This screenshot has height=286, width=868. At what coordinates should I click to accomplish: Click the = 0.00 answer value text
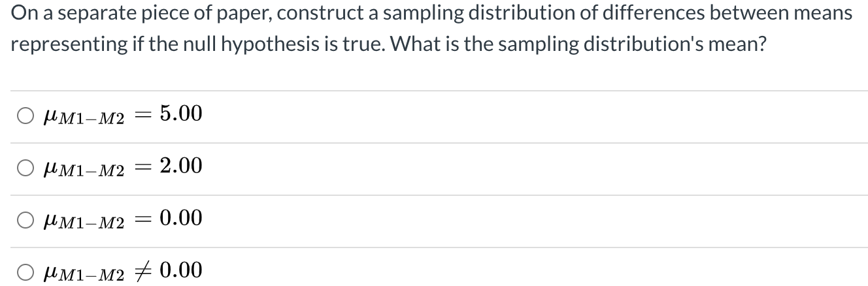[181, 218]
